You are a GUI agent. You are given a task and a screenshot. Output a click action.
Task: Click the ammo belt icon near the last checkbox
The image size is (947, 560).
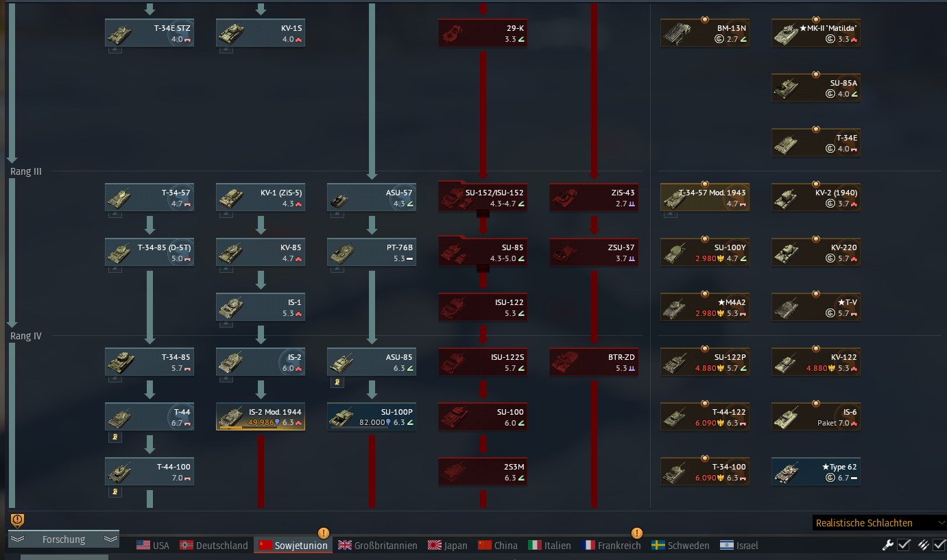coord(923,545)
